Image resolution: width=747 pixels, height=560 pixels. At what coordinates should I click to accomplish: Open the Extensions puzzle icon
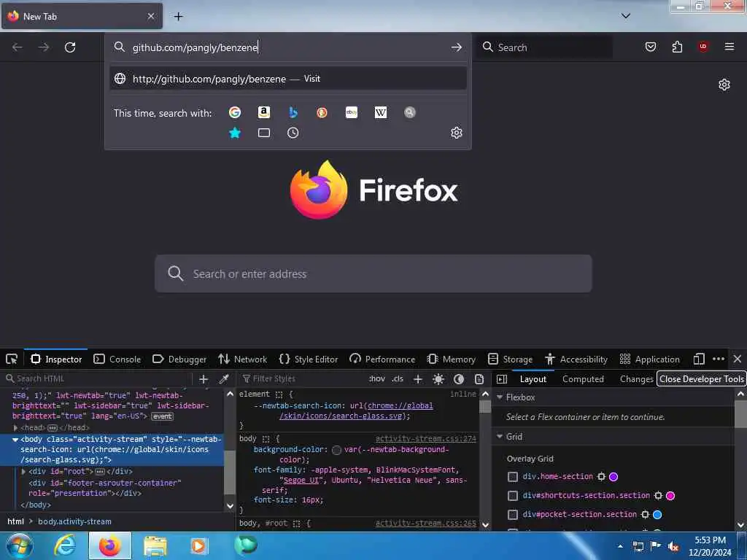[677, 47]
